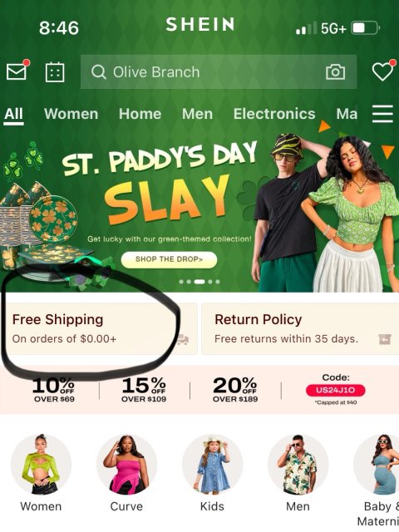Open the Curve category circle
The width and height of the screenshot is (399, 532).
point(126,464)
